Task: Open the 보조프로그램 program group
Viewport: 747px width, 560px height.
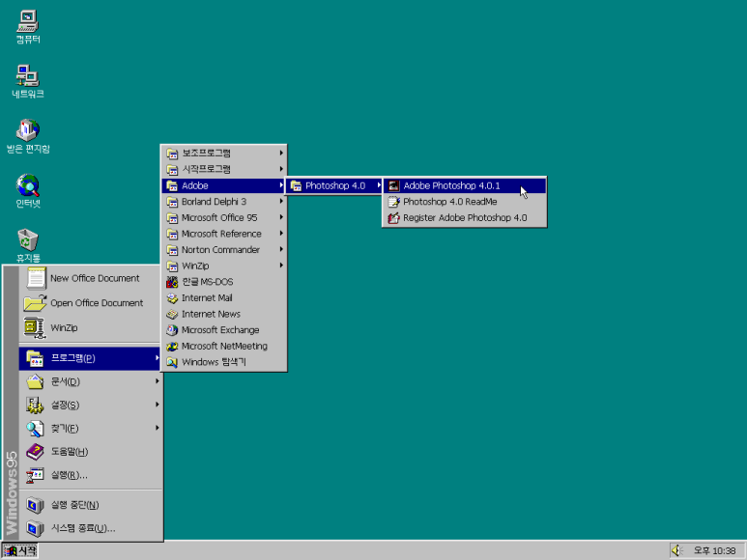Action: [x=224, y=154]
